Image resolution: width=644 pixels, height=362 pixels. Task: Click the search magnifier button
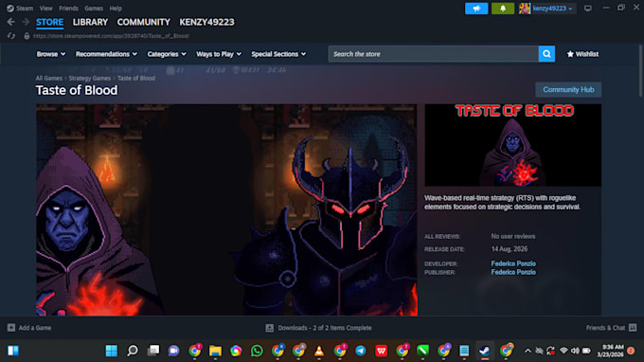(x=546, y=54)
